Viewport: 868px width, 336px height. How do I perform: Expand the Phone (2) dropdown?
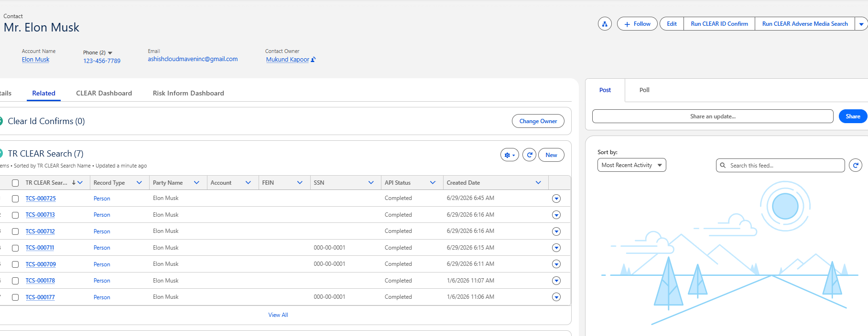(x=110, y=53)
